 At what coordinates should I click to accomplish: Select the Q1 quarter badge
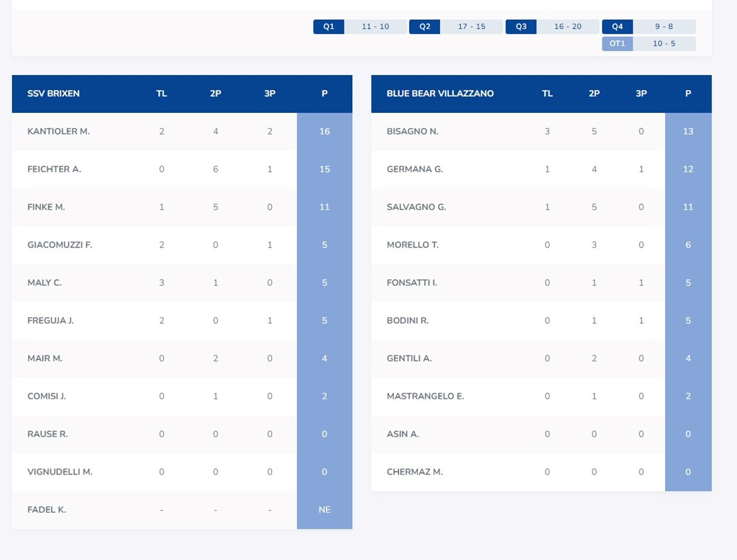tap(329, 27)
